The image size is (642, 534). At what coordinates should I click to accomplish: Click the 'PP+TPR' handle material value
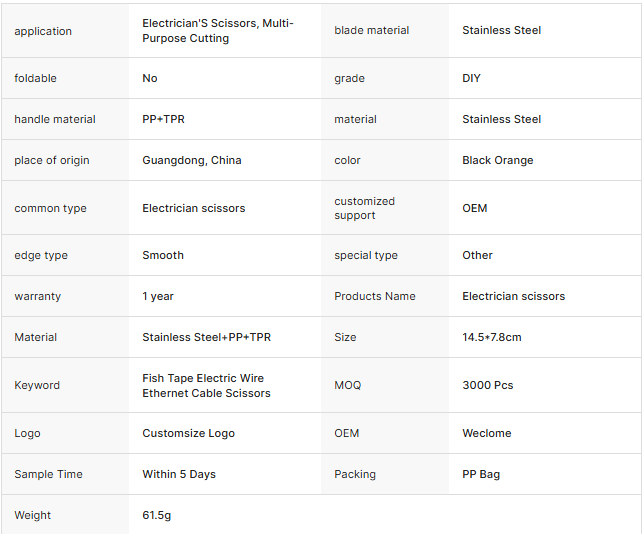click(163, 119)
